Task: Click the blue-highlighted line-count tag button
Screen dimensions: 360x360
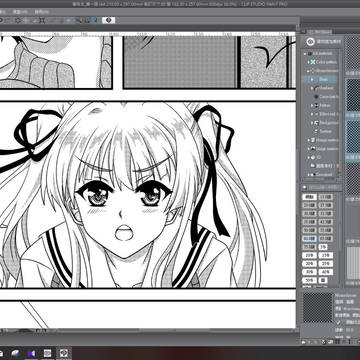Action: tap(309, 239)
